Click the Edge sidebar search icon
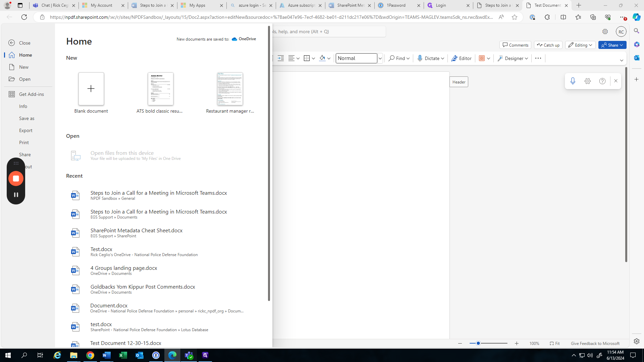 (x=636, y=31)
